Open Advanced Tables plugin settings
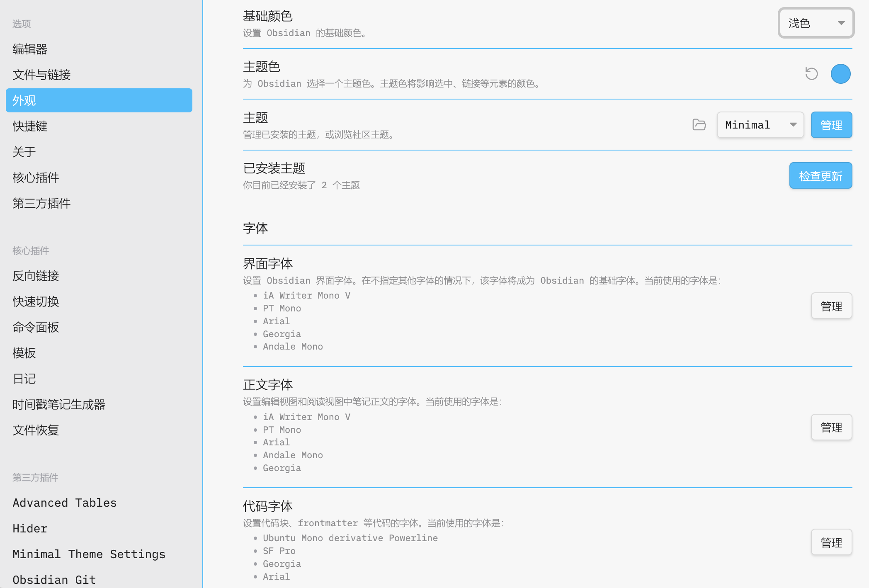The height and width of the screenshot is (588, 869). coord(65,503)
